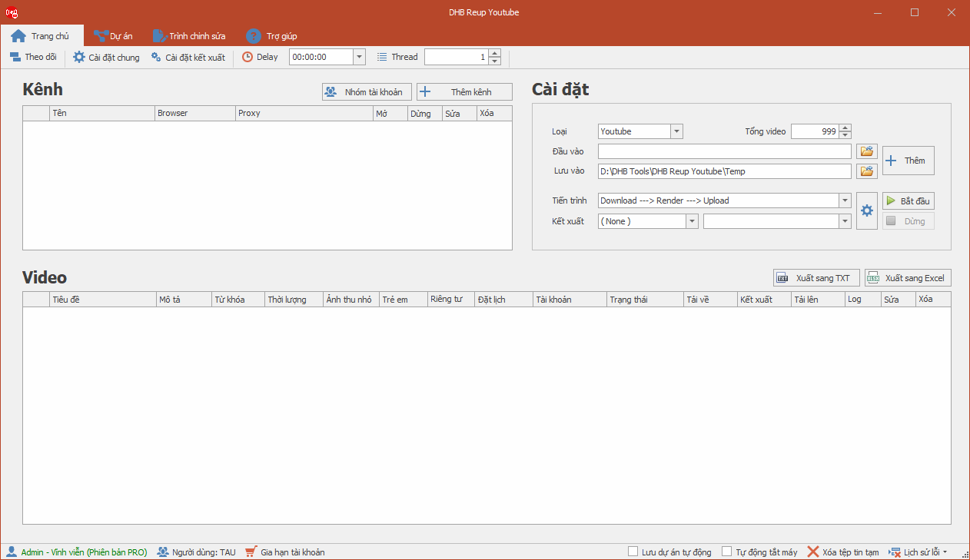Browse folder for Đầu vào
Viewport: 970px width, 560px height.
pos(867,151)
